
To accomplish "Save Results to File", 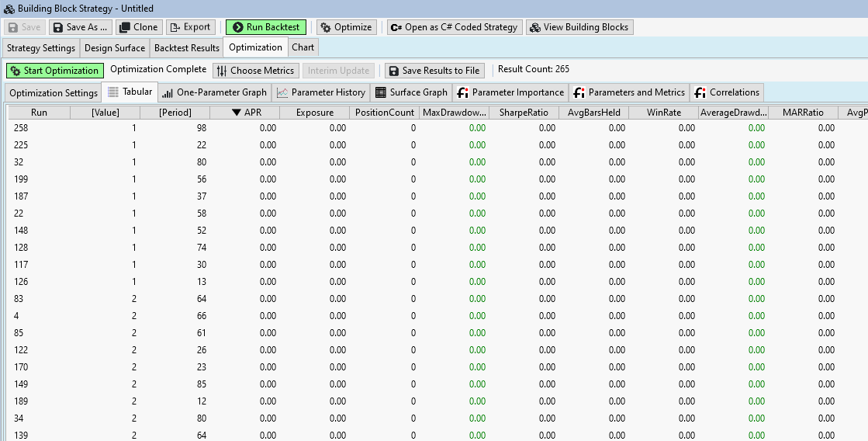I will pyautogui.click(x=434, y=71).
